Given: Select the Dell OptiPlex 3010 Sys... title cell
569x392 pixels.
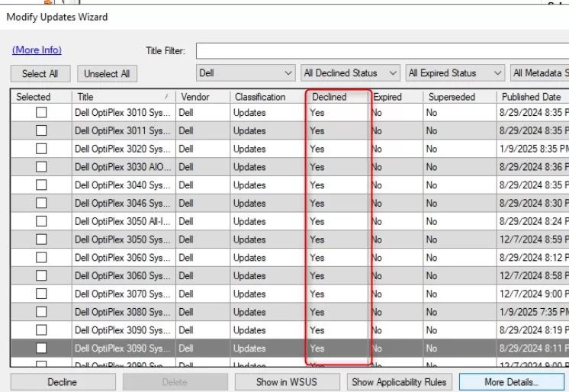Looking at the screenshot, I should point(124,113).
